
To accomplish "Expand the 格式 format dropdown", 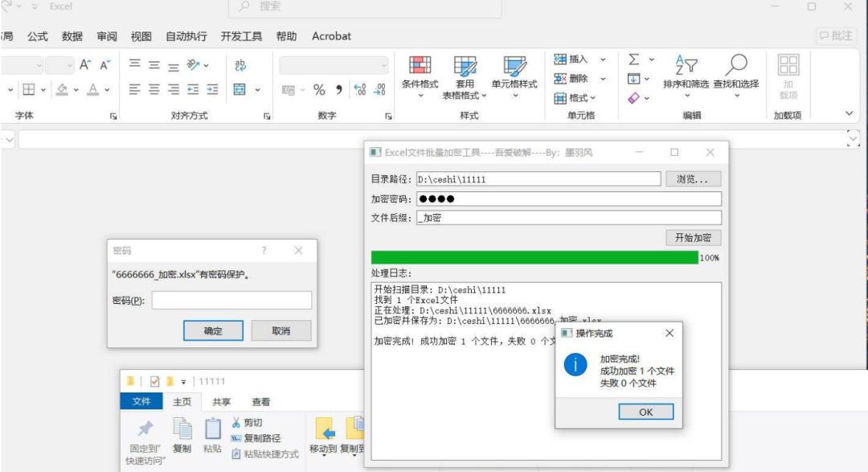I will click(x=593, y=98).
